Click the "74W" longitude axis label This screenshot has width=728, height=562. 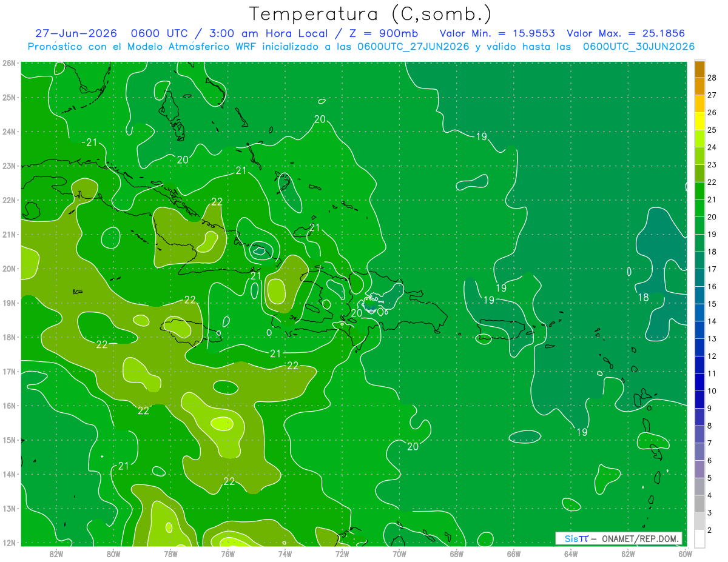coord(285,553)
